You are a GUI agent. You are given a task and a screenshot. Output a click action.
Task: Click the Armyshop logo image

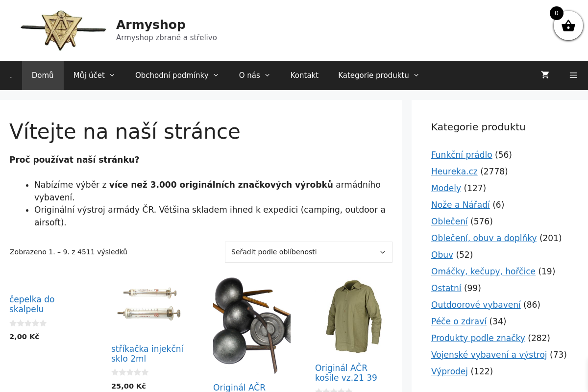pos(63,30)
